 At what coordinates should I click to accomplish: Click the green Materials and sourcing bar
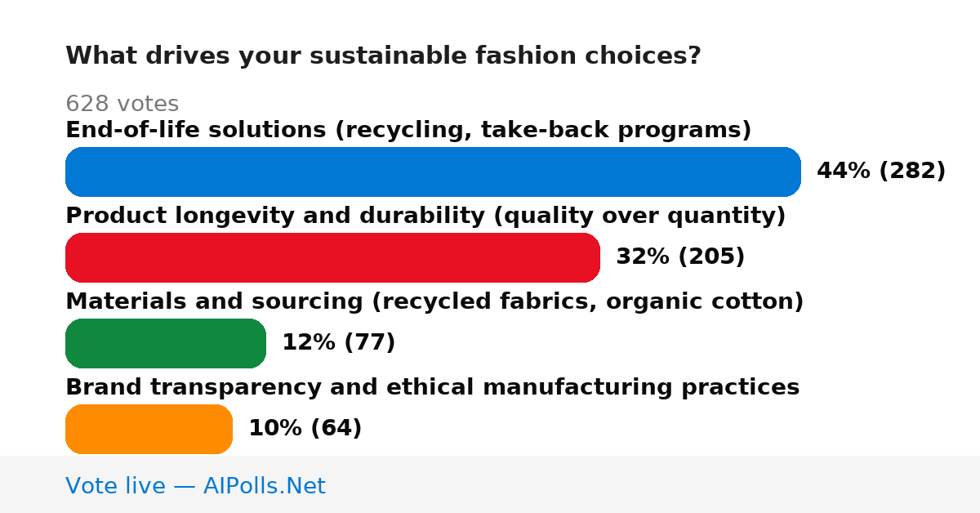(x=166, y=343)
